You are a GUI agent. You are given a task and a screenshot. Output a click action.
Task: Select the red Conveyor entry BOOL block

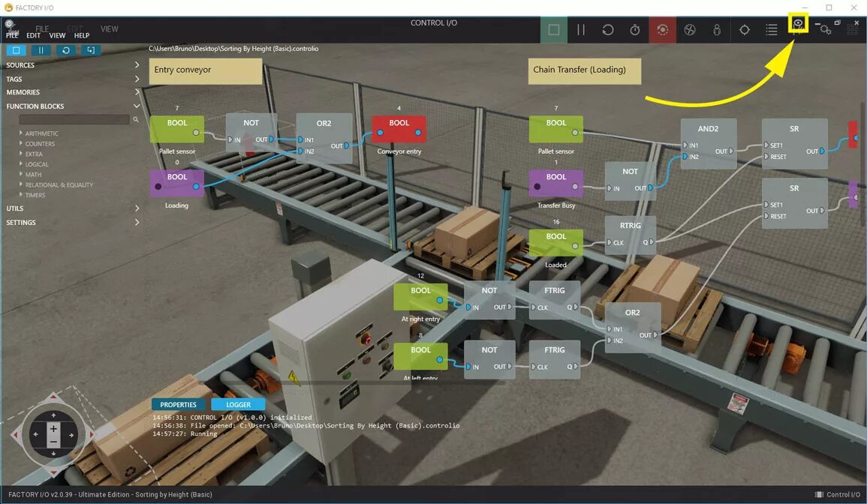399,129
